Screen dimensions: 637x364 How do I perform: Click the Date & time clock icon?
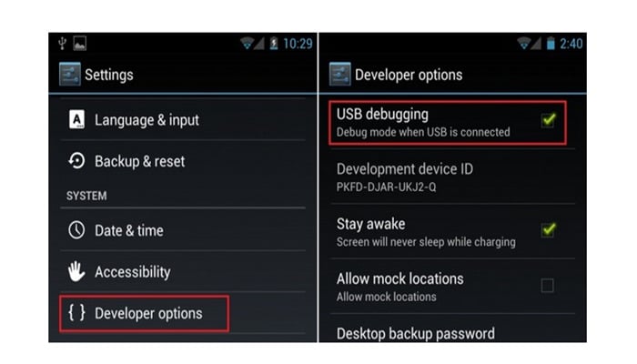coord(76,230)
